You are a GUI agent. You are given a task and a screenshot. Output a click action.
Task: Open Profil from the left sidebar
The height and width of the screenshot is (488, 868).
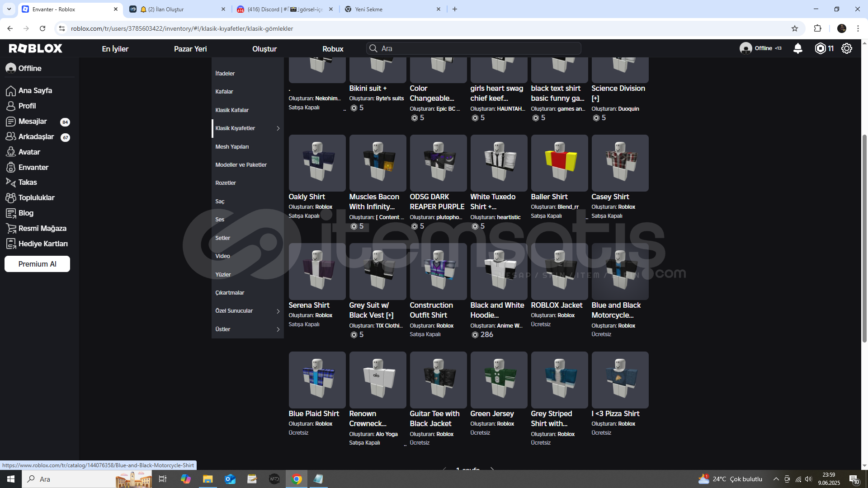point(27,106)
